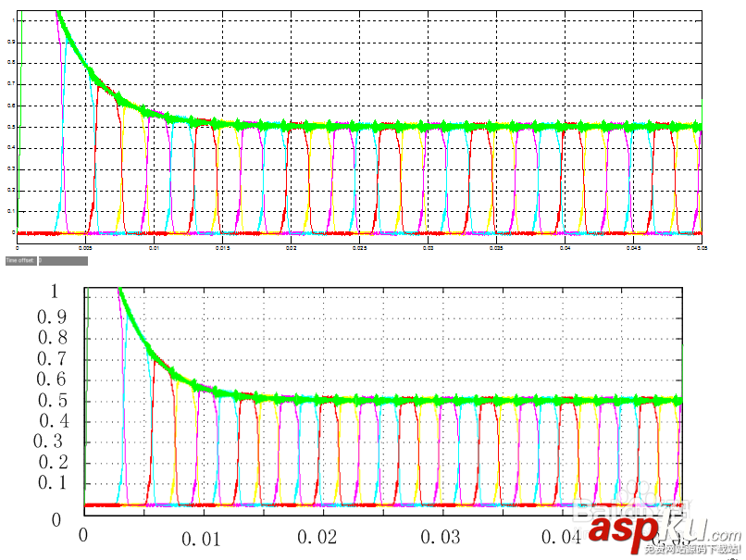Viewport: 746px width, 560px height.
Task: Click the '0.3' y-axis label in lower plot
Action: 48,441
